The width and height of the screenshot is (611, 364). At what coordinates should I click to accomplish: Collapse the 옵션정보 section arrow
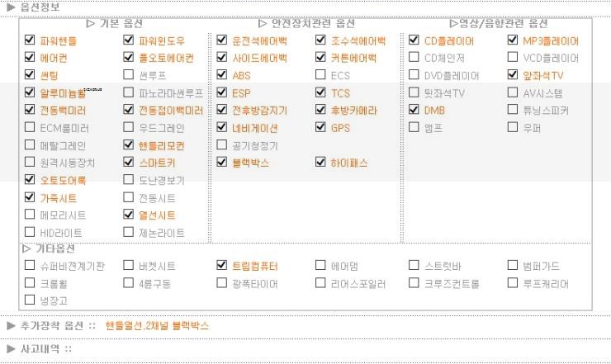pyautogui.click(x=12, y=7)
